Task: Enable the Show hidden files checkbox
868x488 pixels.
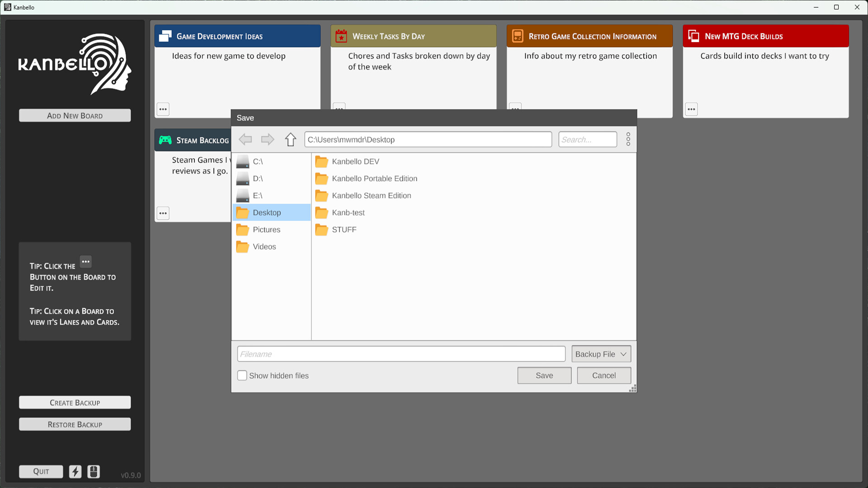Action: click(242, 375)
